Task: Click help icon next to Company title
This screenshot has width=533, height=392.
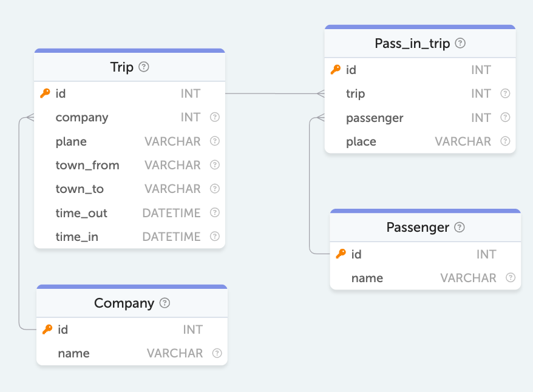Action: coord(165,303)
